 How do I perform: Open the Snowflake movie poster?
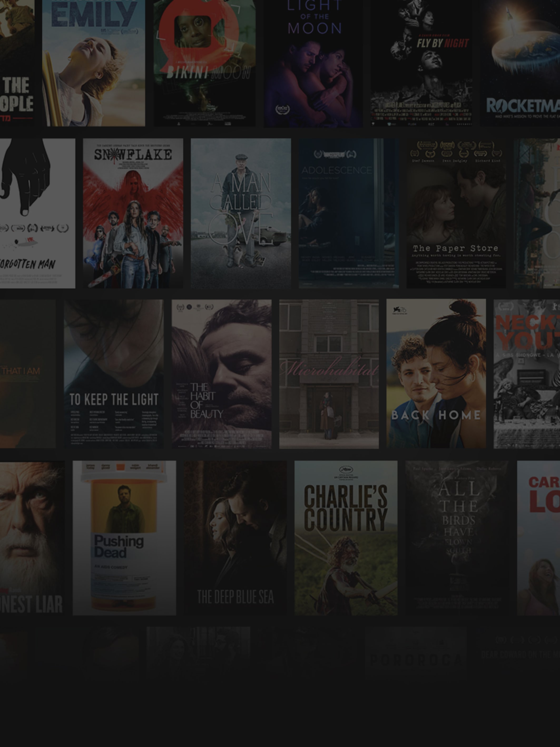133,213
